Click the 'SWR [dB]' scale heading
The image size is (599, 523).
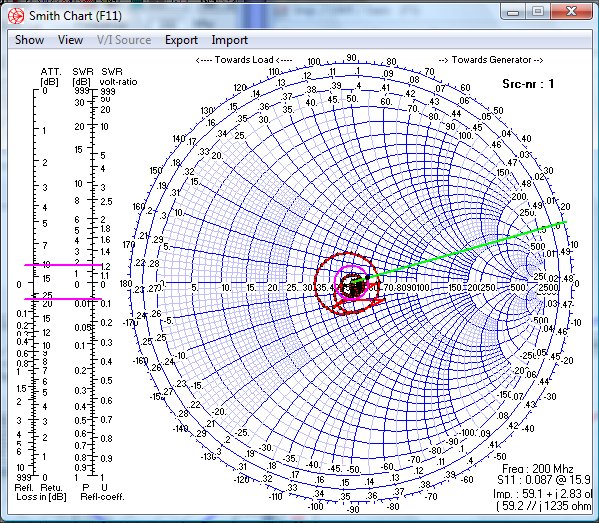pos(83,77)
